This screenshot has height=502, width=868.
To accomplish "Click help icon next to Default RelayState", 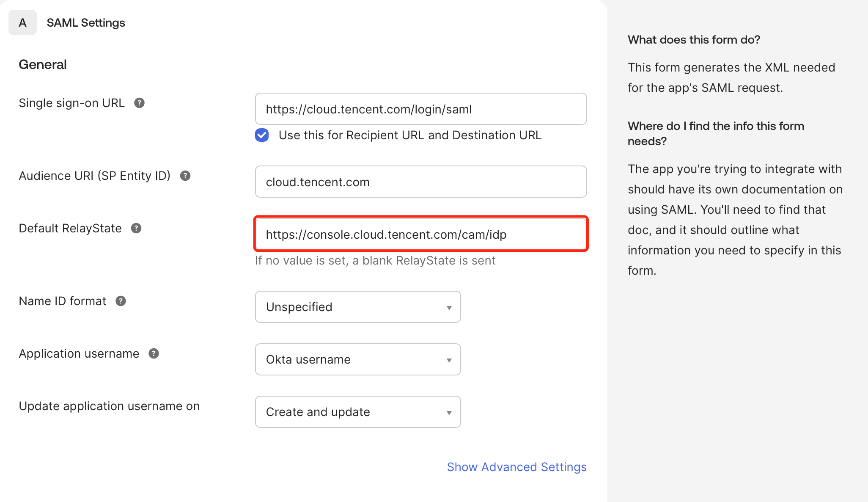I will [136, 228].
